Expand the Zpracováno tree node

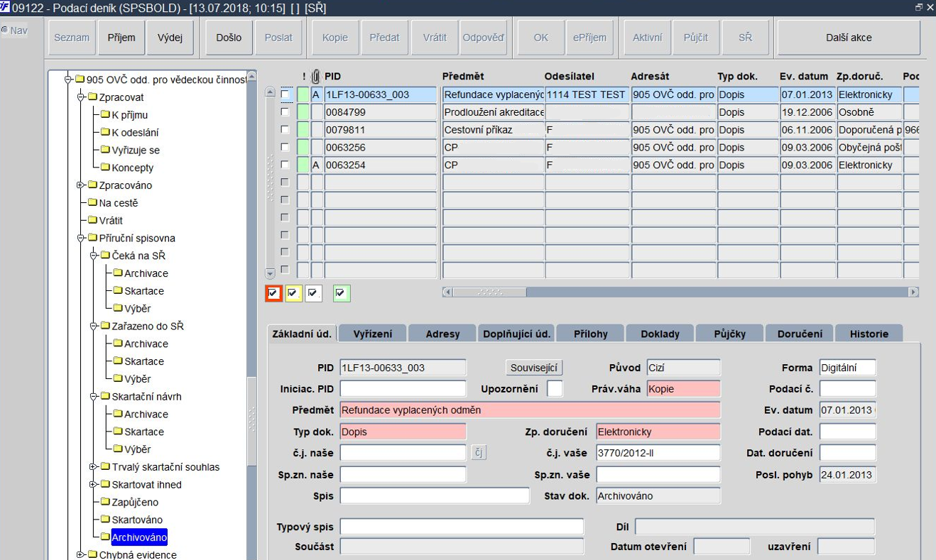(81, 185)
